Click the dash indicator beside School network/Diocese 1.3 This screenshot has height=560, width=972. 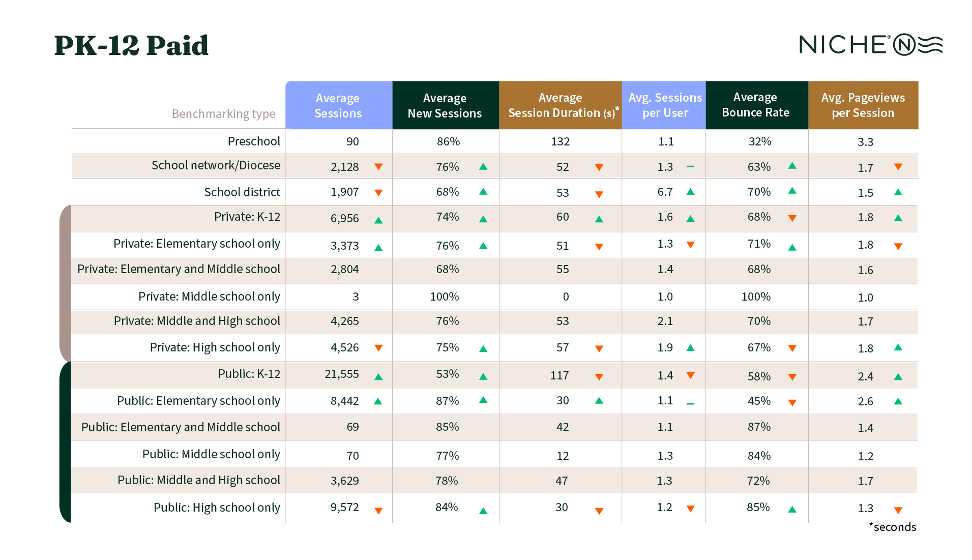tap(690, 166)
